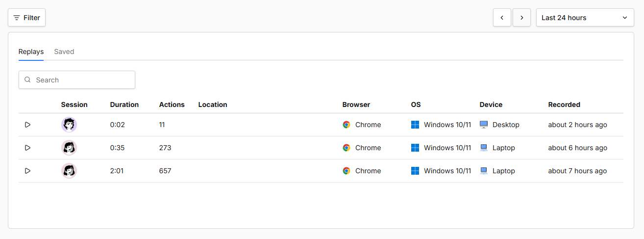Image resolution: width=644 pixels, height=239 pixels.
Task: Play the 0:35 duration session replay
Action: [x=27, y=148]
